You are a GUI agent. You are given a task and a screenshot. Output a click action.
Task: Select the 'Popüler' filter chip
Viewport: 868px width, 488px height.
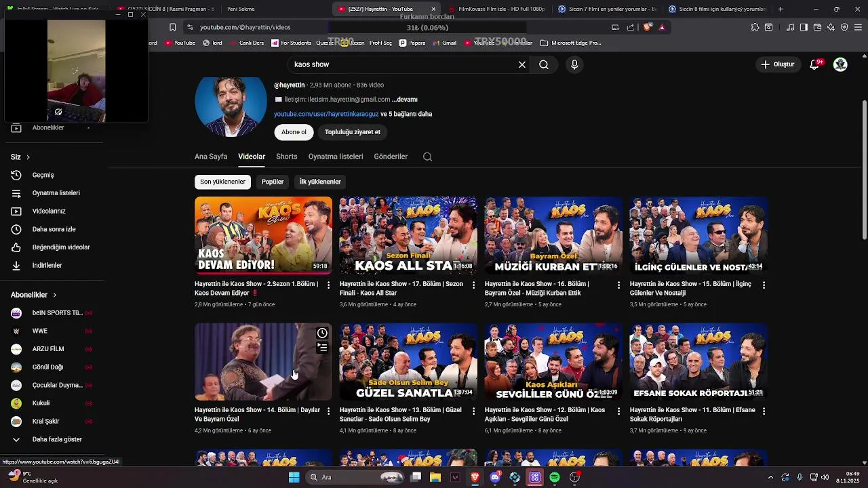coord(273,182)
